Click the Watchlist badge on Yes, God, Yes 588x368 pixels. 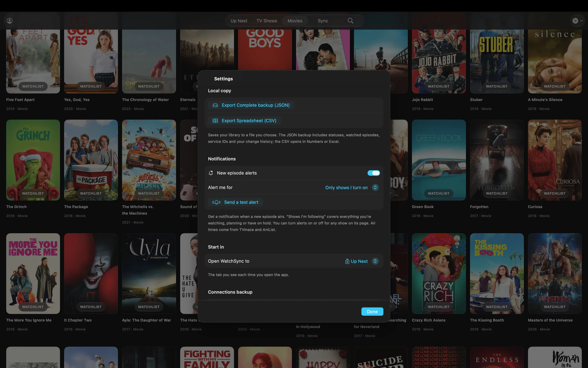(x=91, y=86)
